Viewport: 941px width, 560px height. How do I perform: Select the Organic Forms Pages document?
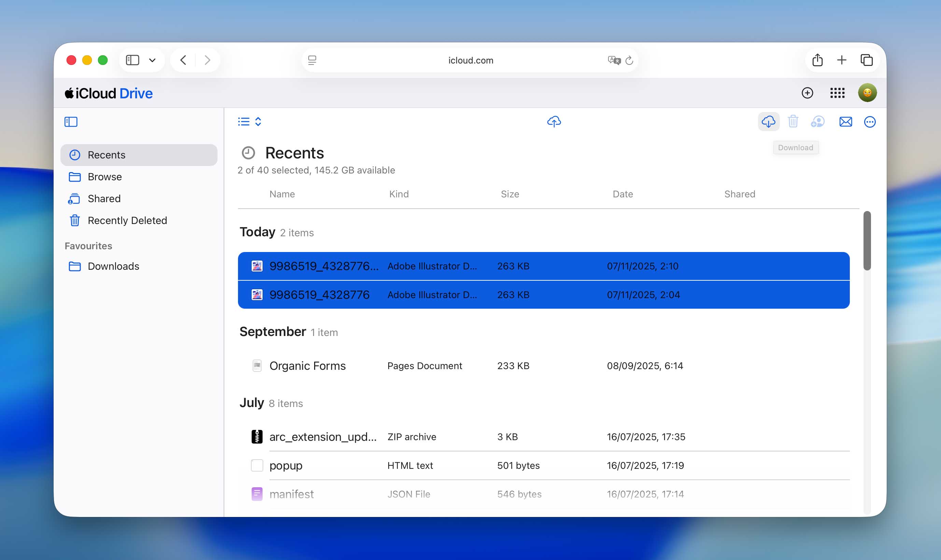[307, 365]
